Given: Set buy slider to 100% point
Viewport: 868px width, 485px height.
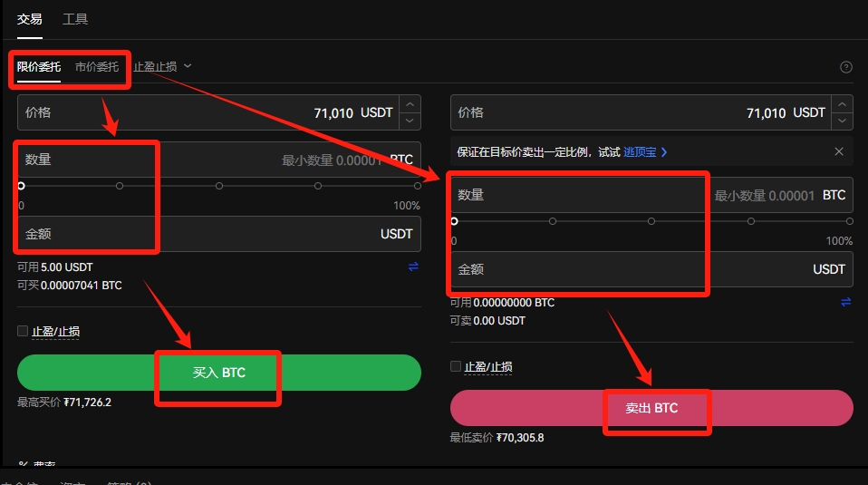Looking at the screenshot, I should (x=418, y=186).
